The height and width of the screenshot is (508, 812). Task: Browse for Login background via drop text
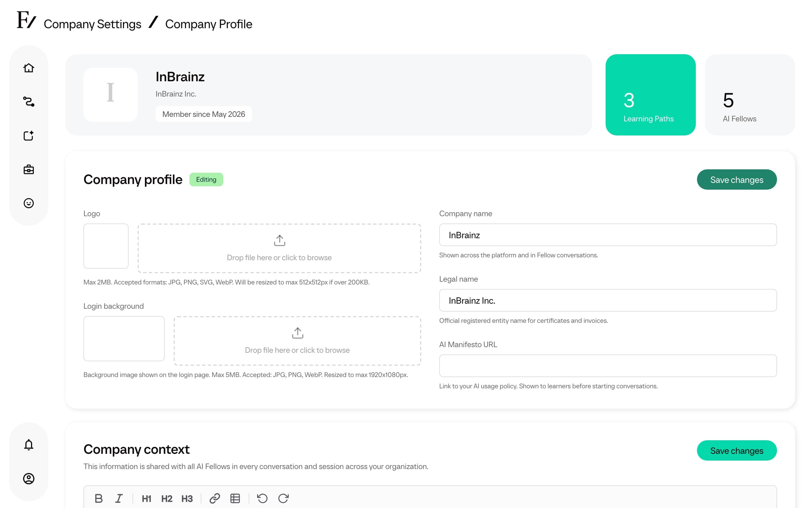click(x=297, y=350)
